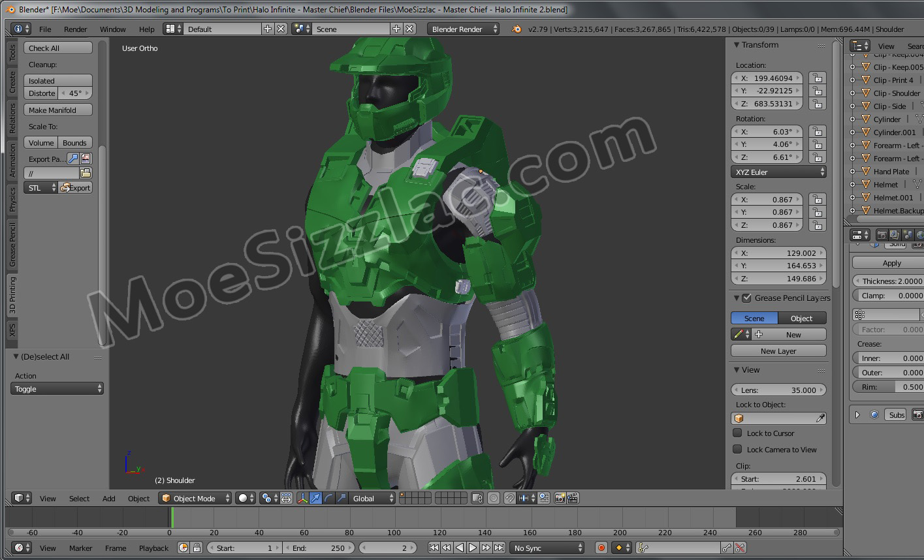Open the XYZ Euler rotation mode dropdown
Viewport: 924px width, 560px height.
pos(778,172)
